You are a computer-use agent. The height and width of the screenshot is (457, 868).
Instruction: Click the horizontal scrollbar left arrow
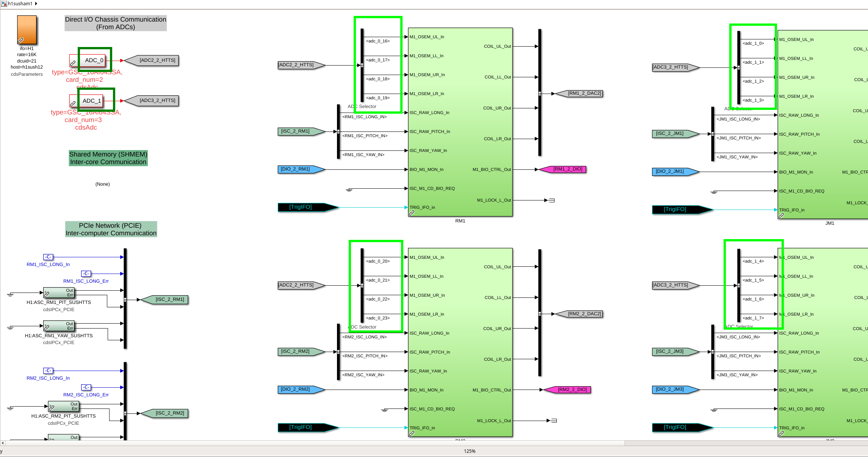tap(3, 443)
